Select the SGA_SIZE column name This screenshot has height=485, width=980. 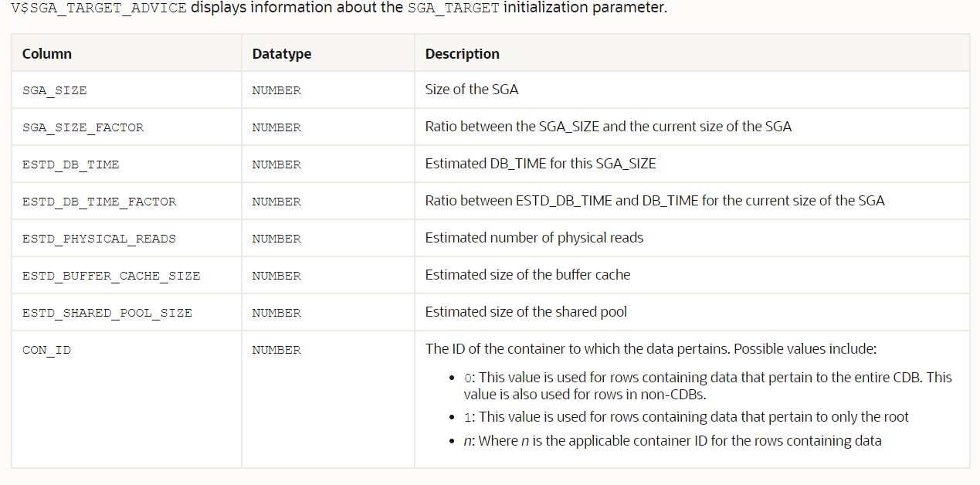pos(54,90)
